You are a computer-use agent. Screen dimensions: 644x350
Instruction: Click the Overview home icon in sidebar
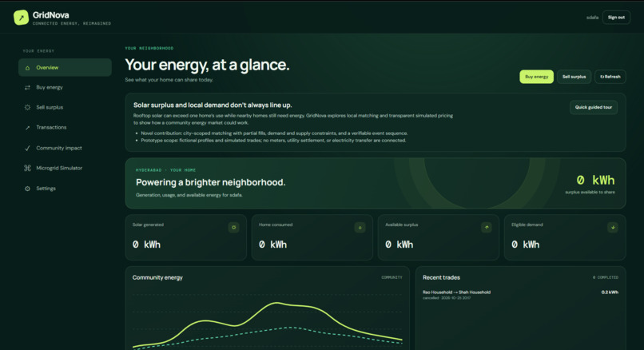point(27,68)
